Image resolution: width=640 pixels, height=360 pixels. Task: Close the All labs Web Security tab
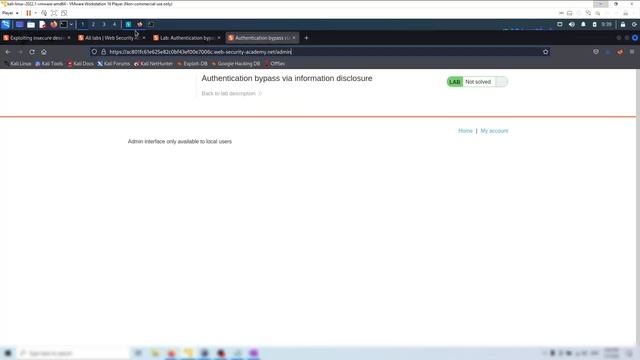(x=144, y=38)
